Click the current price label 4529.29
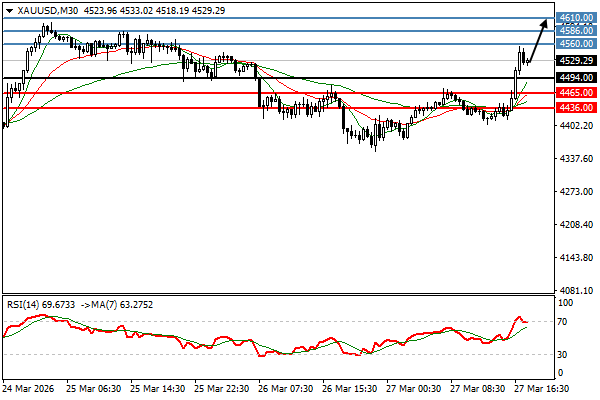Image resolution: width=600 pixels, height=400 pixels. pyautogui.click(x=577, y=61)
